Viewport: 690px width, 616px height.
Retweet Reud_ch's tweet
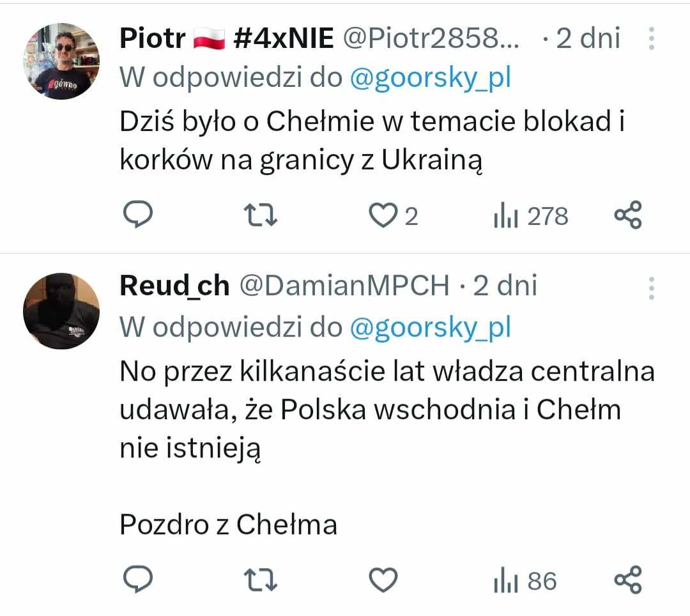(261, 581)
